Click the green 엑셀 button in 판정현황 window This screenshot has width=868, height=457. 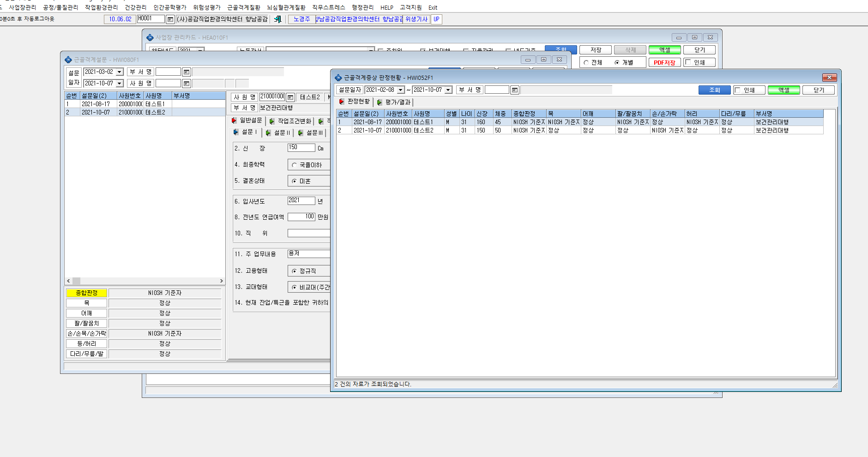[x=784, y=90]
